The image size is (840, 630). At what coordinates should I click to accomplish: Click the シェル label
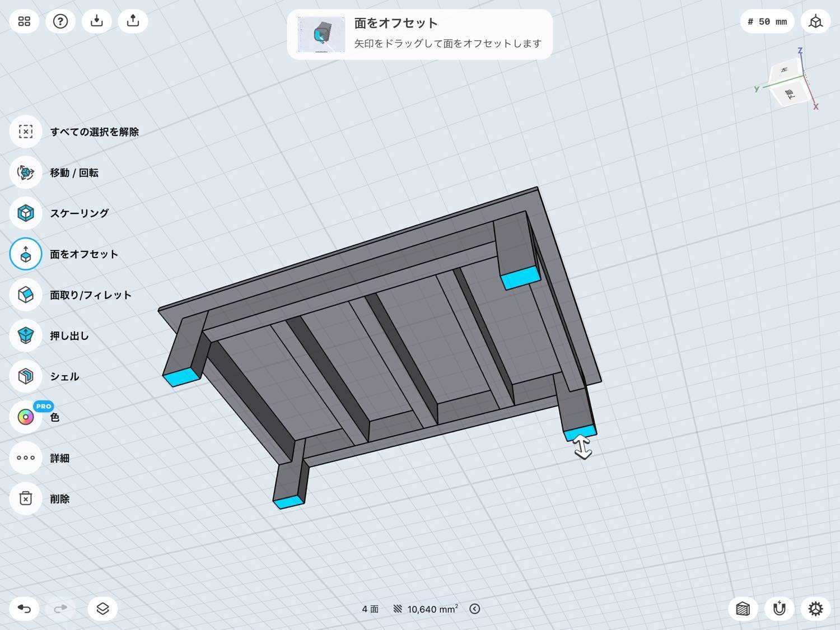click(x=65, y=376)
